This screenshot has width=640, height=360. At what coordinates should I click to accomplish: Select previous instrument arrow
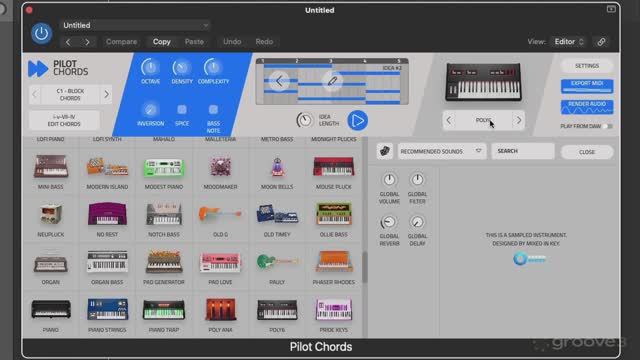pos(449,120)
